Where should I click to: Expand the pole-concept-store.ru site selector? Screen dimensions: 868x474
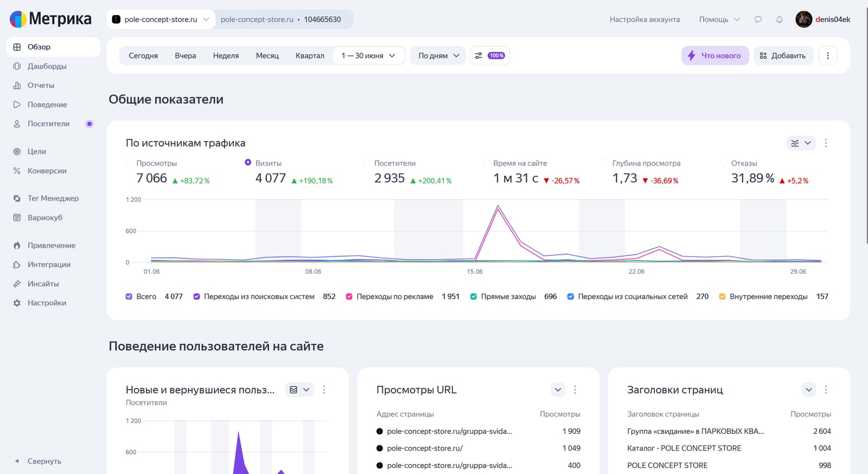(x=161, y=19)
